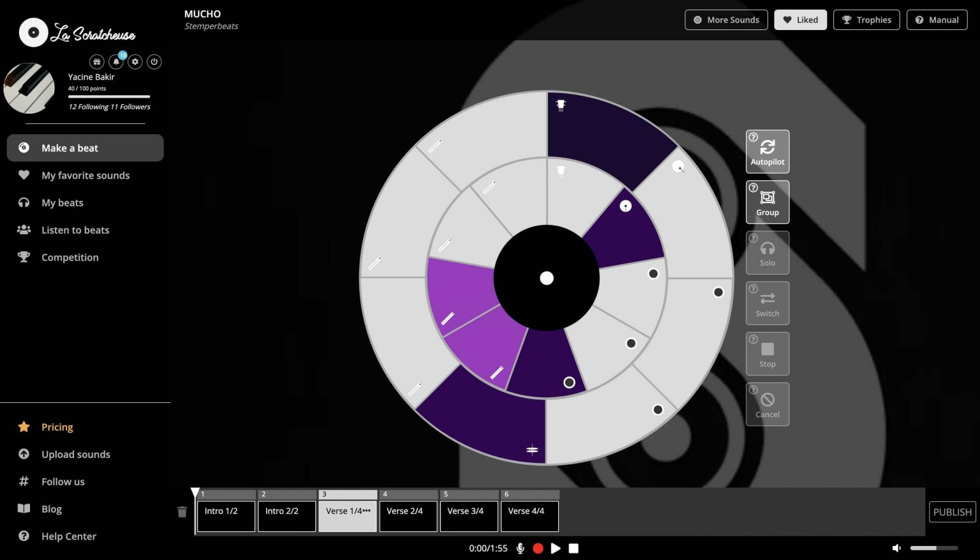Toggle the Liked filter button
The image size is (980, 560).
[801, 20]
